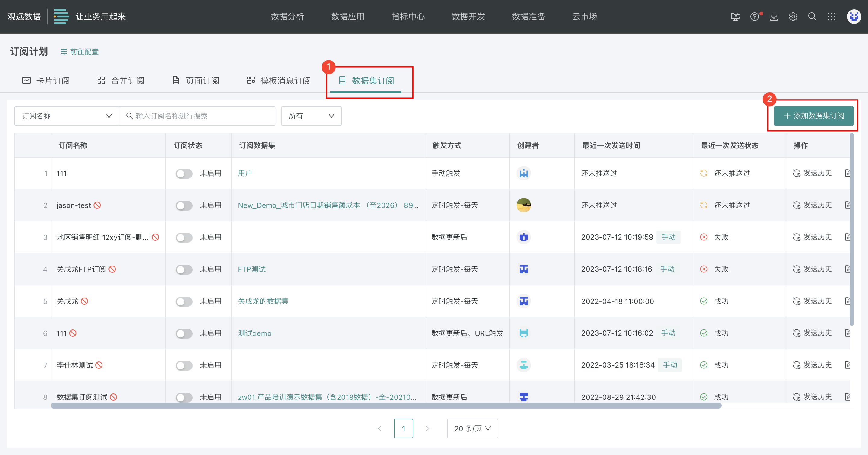
Task: Click edit icon for jason-test row
Action: 848,205
